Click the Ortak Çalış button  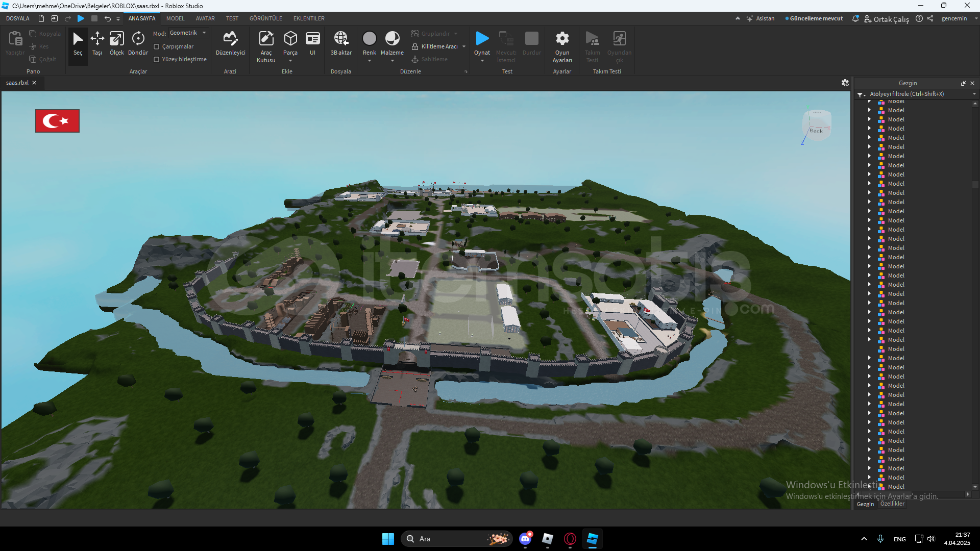[x=887, y=19]
